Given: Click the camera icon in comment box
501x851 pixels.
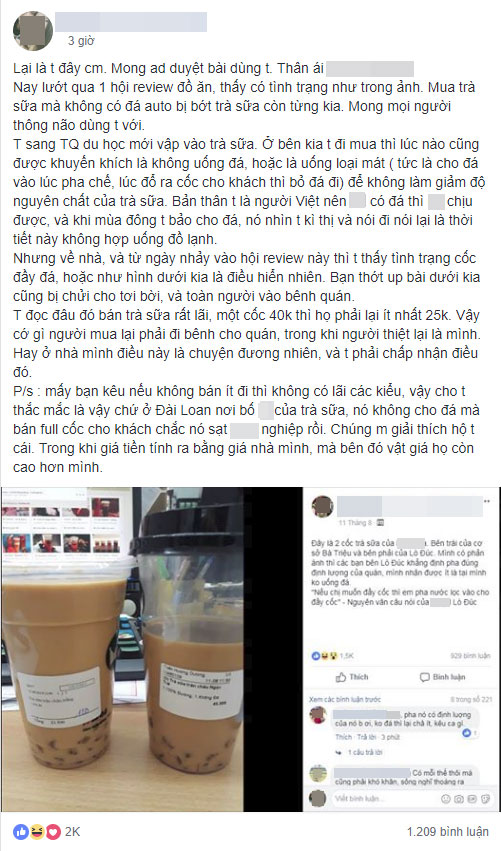Looking at the screenshot, I should pos(459,798).
